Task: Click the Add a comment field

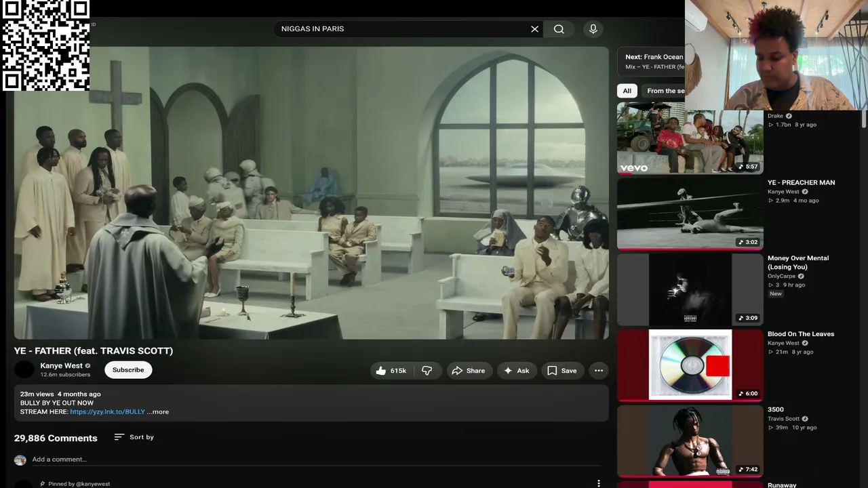Action: 316,460
